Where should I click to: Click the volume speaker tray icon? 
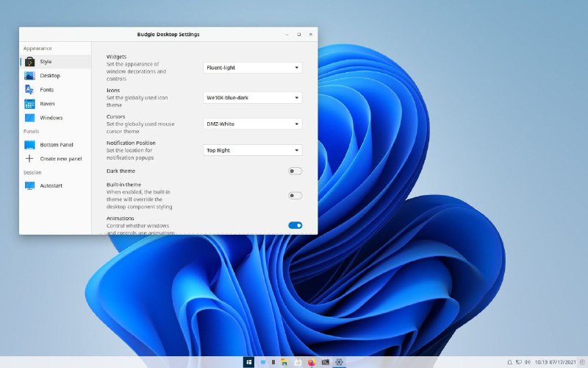(528, 362)
